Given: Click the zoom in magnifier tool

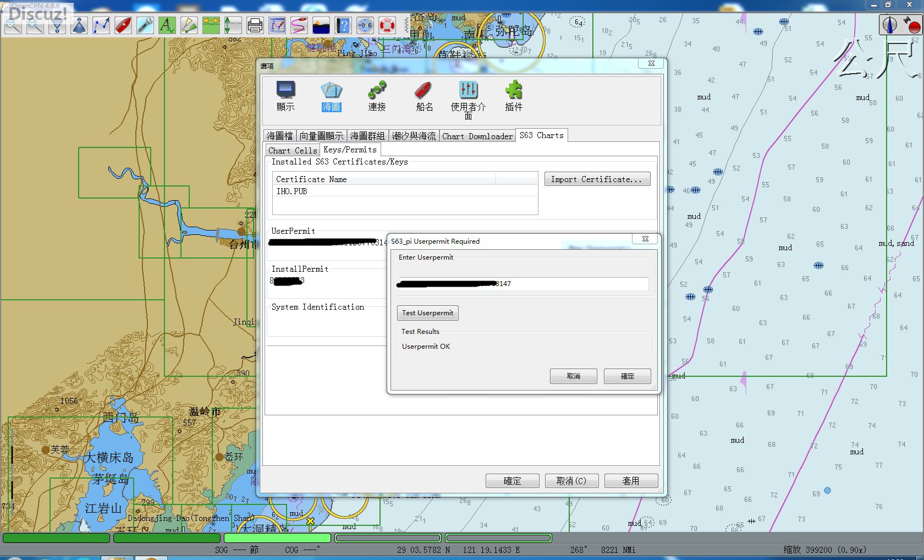Looking at the screenshot, I should point(13,25).
